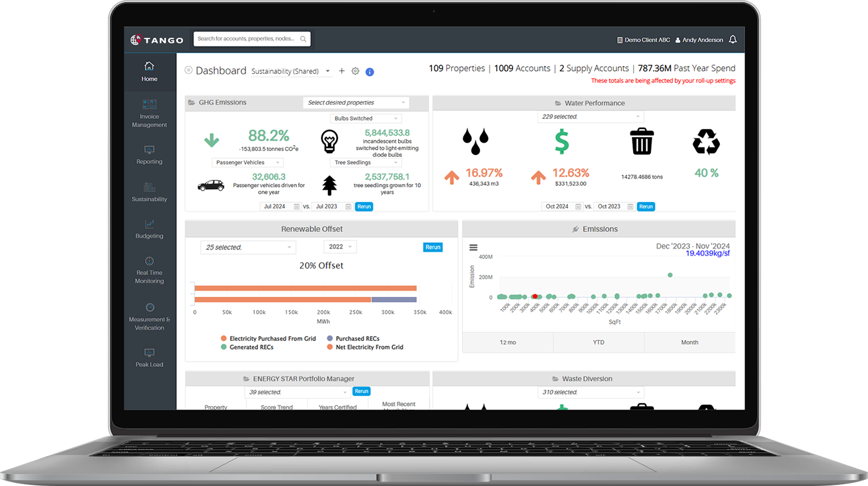The height and width of the screenshot is (486, 868).
Task: Open the Select desired properties dropdown
Action: (356, 102)
